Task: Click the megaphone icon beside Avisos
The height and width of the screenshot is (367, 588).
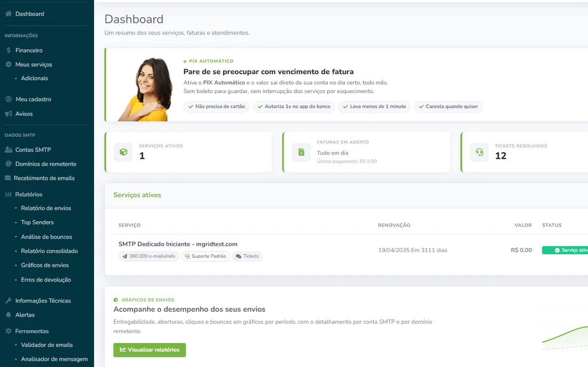Action: (8, 114)
